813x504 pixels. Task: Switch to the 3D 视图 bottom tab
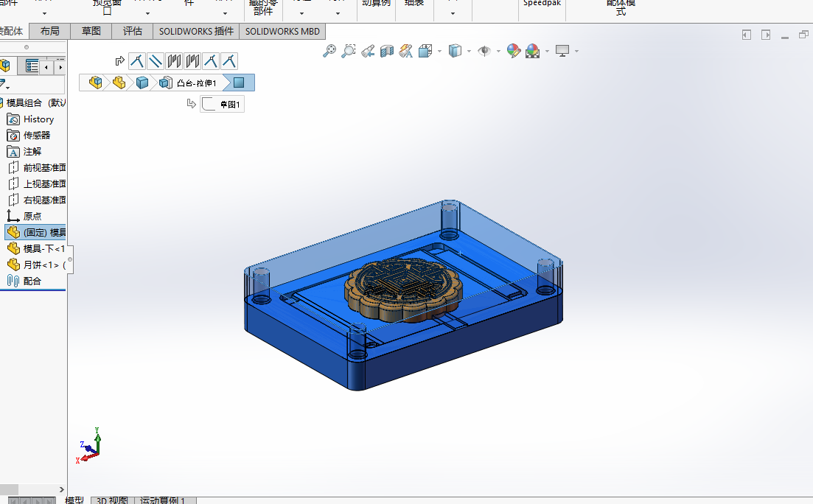[x=113, y=500]
